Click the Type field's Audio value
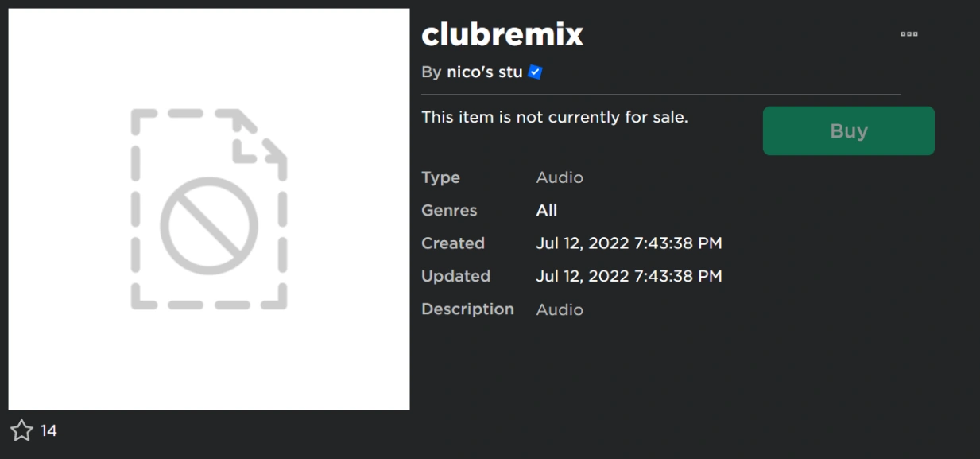 [560, 177]
